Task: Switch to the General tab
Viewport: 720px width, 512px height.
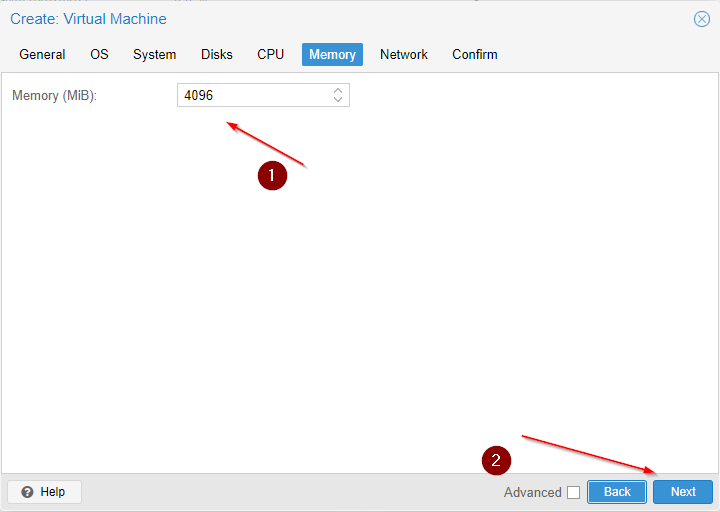Action: click(x=42, y=54)
